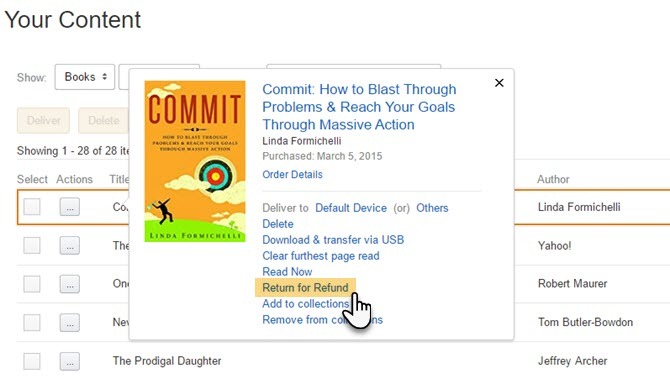Select checkbox for Linda Formichelli book

click(x=32, y=207)
